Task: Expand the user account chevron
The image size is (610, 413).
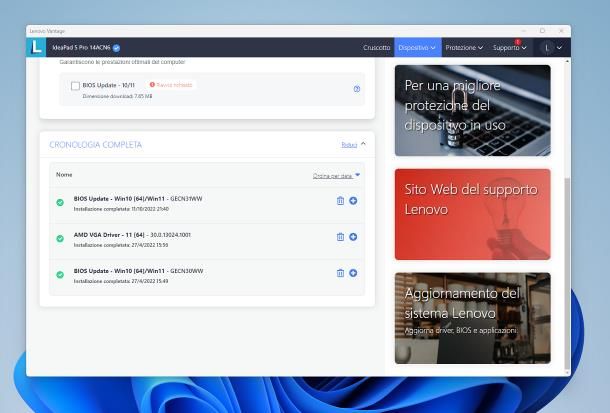Action: (559, 47)
